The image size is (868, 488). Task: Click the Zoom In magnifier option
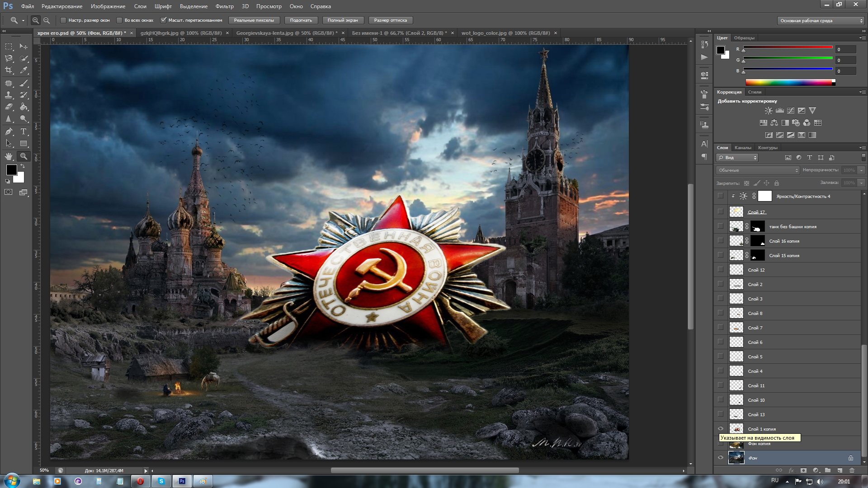[35, 20]
